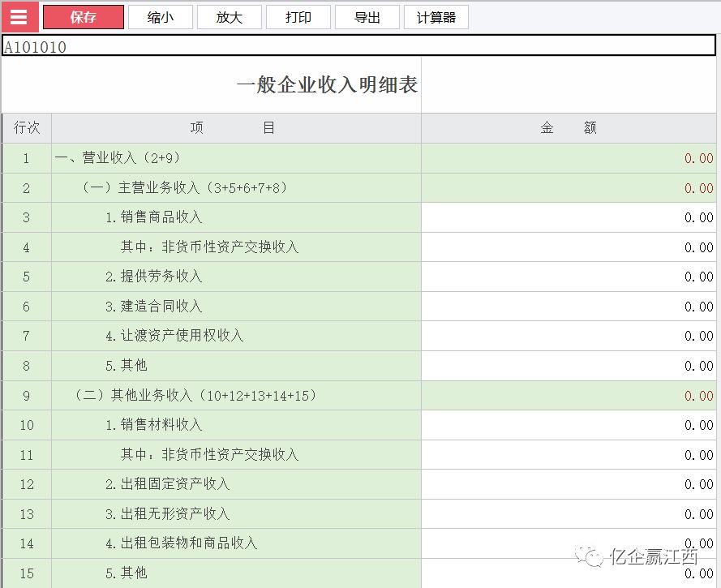
Task: Select the A101010 form code field
Action: tap(358, 45)
